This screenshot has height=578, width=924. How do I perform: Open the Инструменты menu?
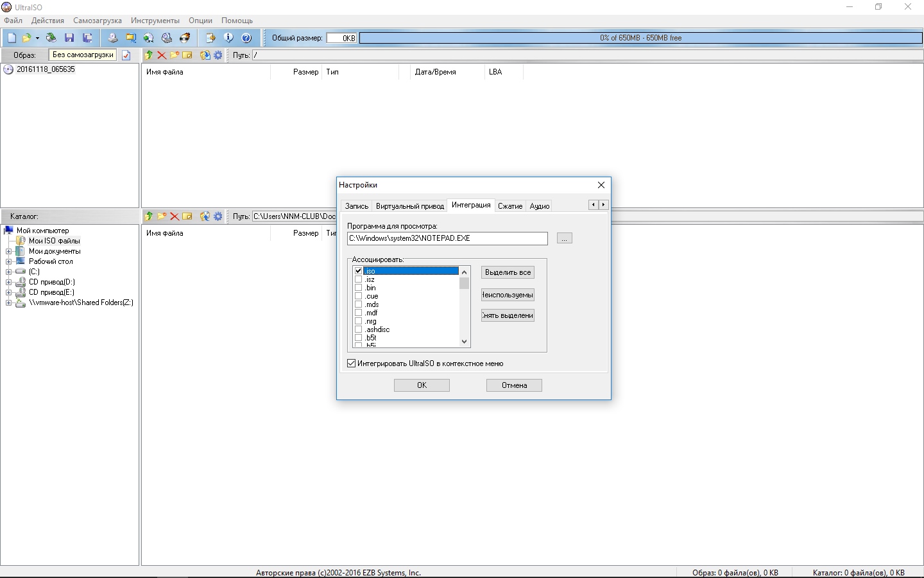(155, 21)
